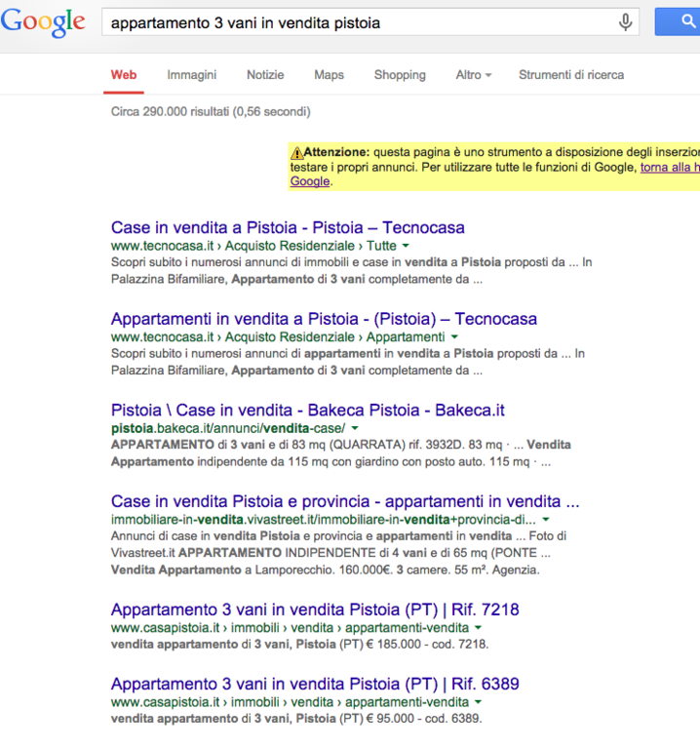Viewport: 700px width, 748px height.
Task: Click the blue search magnifier button
Action: (678, 21)
